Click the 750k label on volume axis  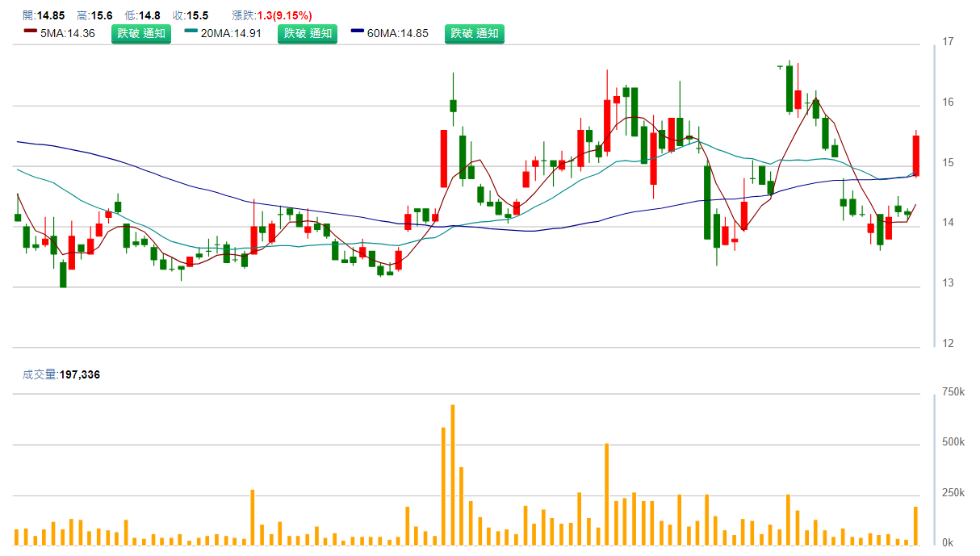tap(952, 392)
